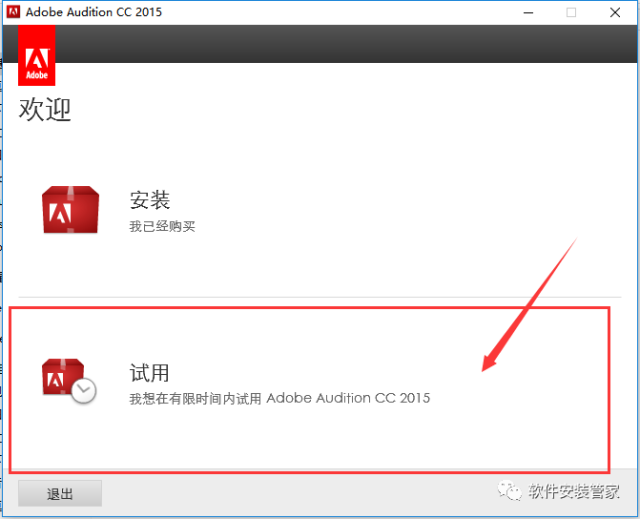Click the red Adobe install box icon

tap(70, 209)
